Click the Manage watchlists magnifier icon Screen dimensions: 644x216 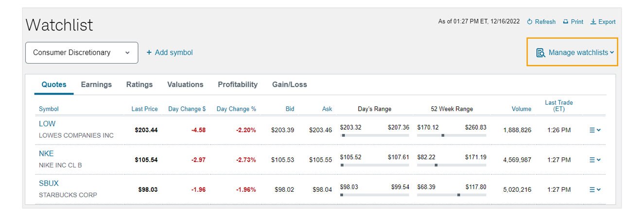[x=540, y=53]
